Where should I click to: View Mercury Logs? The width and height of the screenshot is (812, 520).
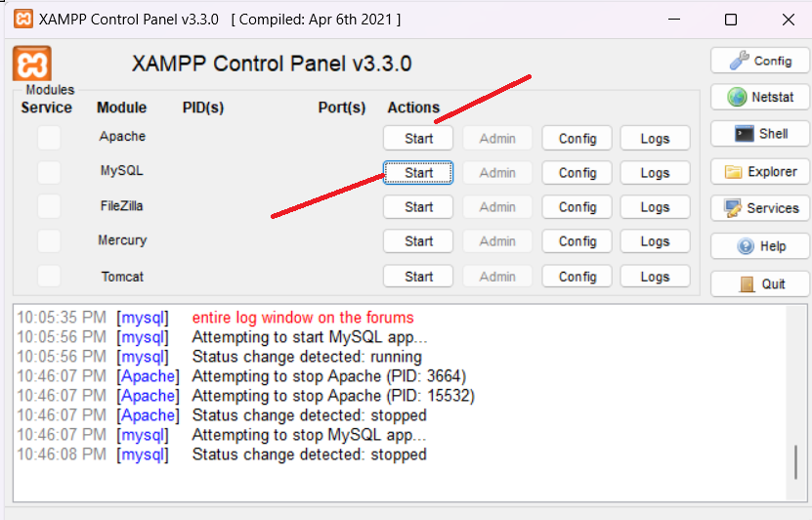tap(655, 241)
